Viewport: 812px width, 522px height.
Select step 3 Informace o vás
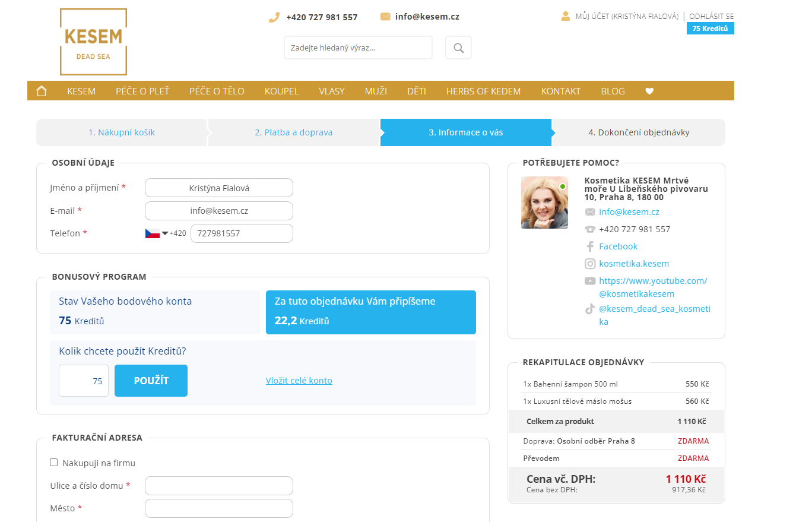(466, 132)
